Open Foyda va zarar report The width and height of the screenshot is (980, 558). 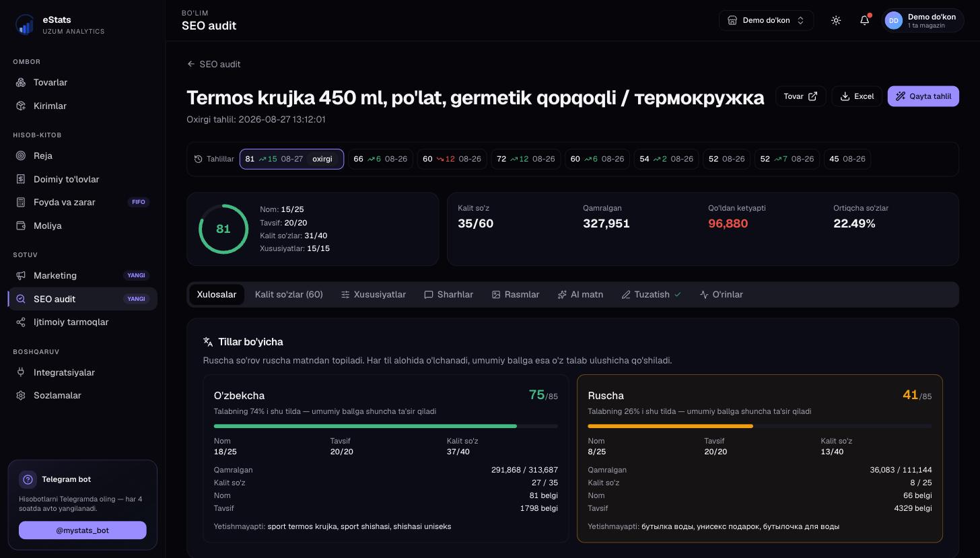coord(82,202)
